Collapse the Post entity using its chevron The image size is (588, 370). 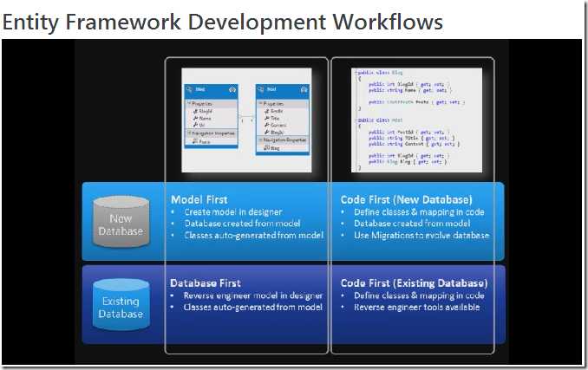(x=304, y=90)
